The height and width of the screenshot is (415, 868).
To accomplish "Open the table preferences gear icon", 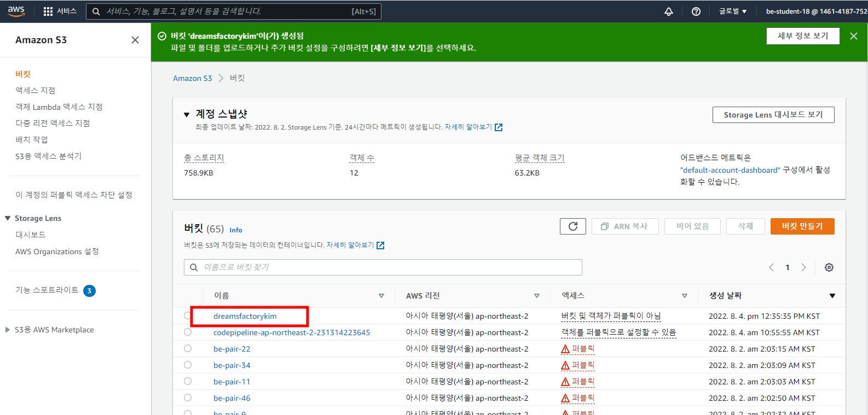I will (829, 267).
